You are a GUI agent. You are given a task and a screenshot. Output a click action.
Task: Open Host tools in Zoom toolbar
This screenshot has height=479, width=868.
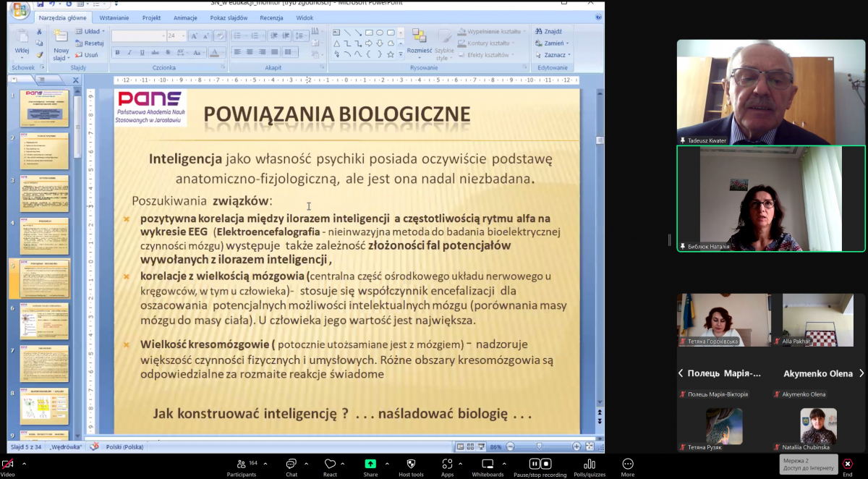411,465
